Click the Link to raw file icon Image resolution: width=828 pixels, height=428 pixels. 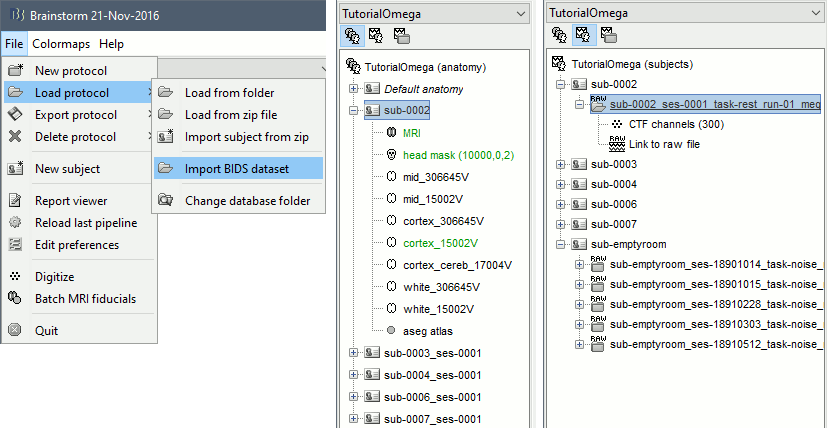(x=617, y=144)
